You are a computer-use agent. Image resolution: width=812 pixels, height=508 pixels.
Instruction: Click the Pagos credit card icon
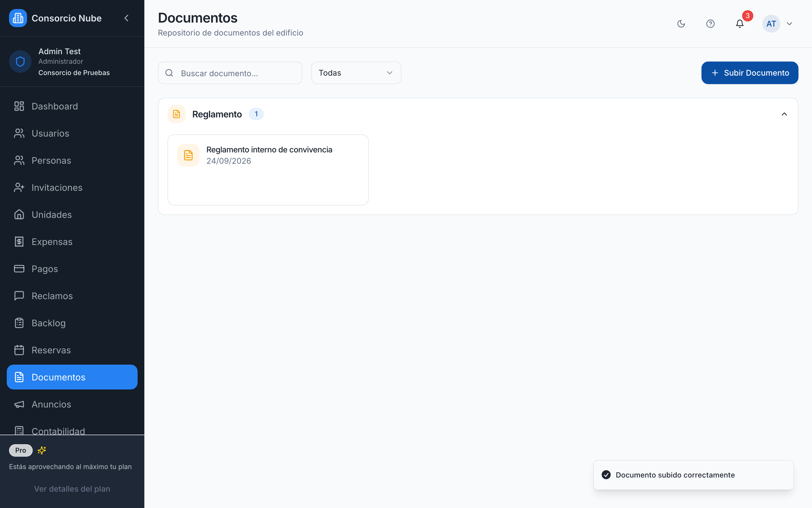19,269
